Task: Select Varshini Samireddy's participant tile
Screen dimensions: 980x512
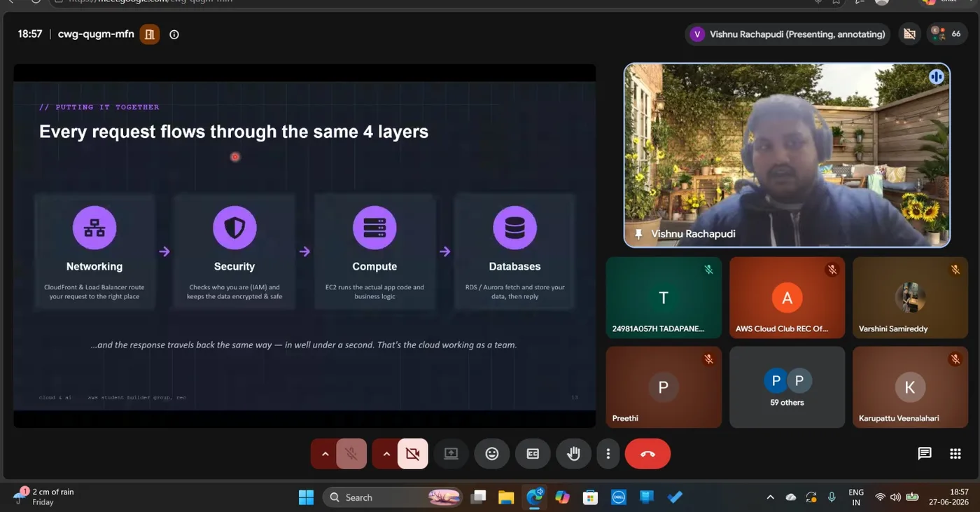Action: [x=910, y=298]
